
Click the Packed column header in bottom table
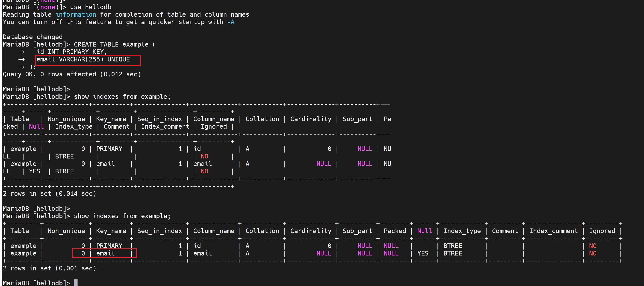coord(395,231)
